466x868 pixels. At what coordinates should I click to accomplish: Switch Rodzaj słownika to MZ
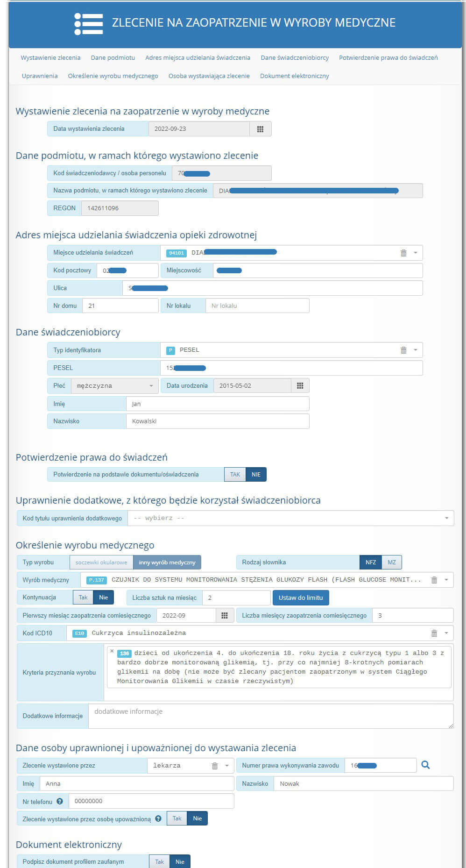(x=391, y=562)
